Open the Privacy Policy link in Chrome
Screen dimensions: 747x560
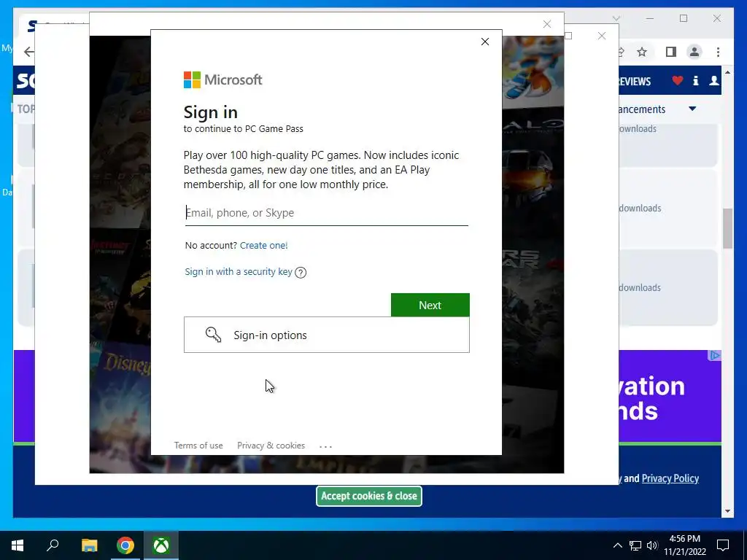coord(670,478)
